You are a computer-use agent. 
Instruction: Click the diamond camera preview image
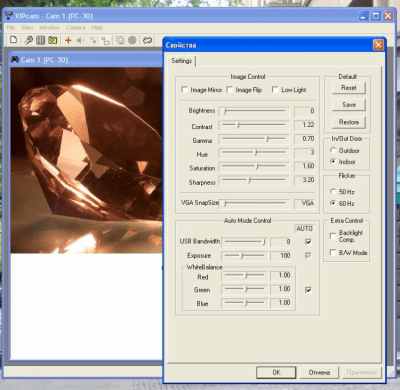(86, 160)
